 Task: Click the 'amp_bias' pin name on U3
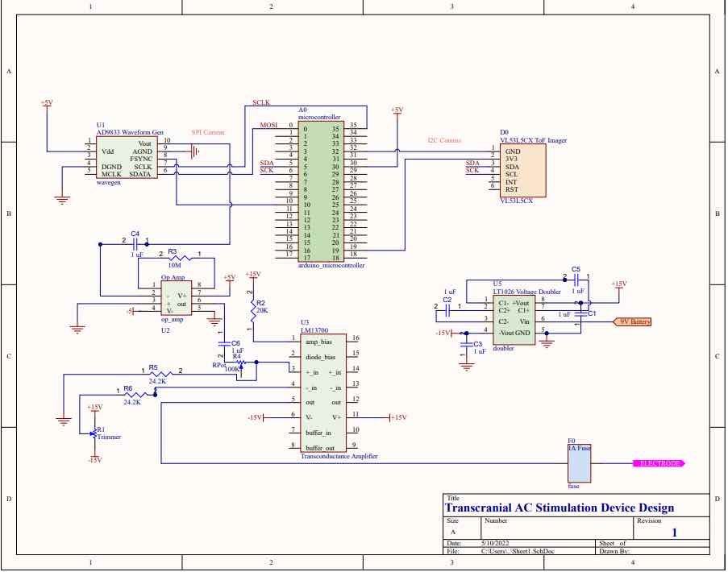point(318,342)
